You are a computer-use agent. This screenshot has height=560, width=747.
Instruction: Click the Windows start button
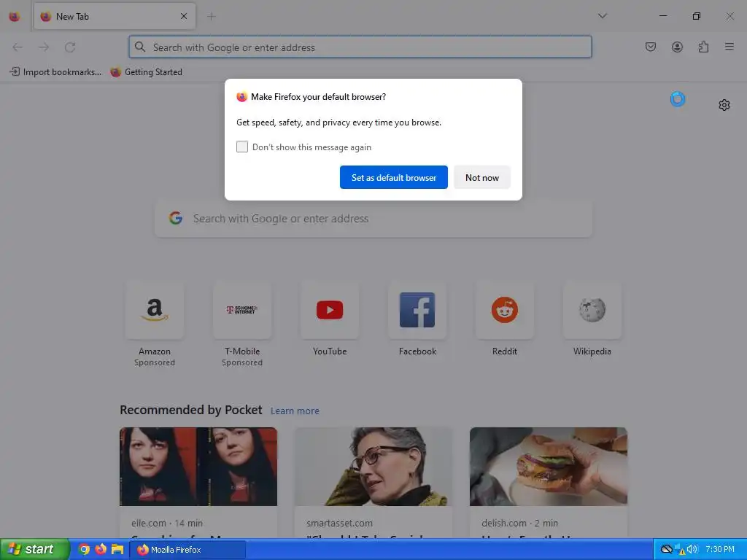coord(34,549)
